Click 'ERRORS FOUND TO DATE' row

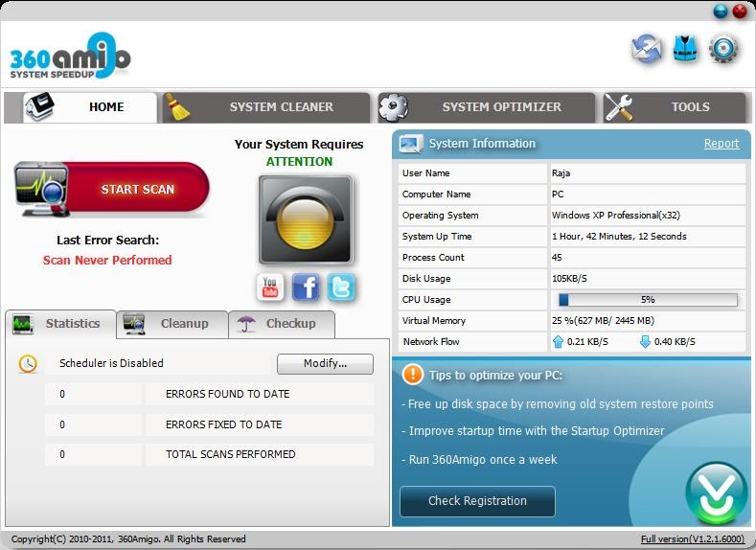(x=209, y=395)
